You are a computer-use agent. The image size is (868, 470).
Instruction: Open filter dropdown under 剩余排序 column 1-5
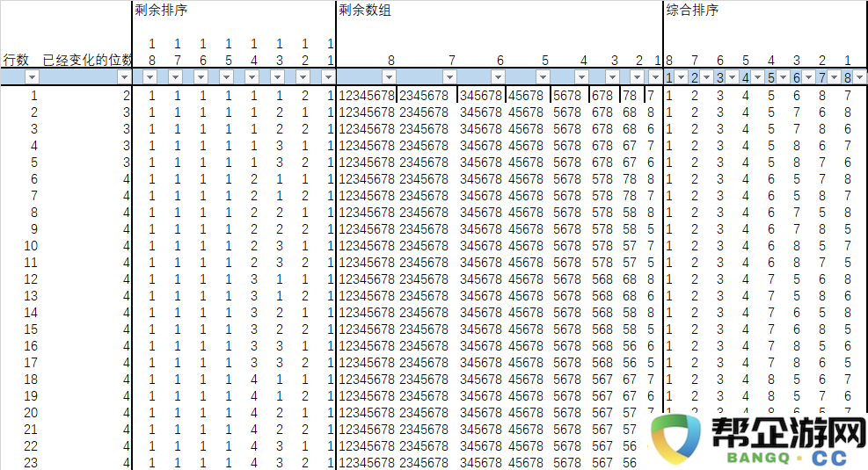tap(226, 76)
